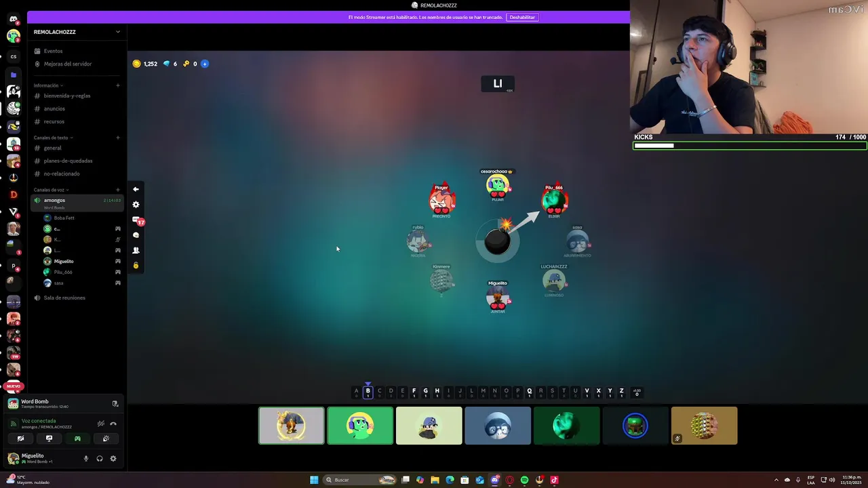Screen dimensions: 868x488
Task: Open the game chat with 17 notifications
Action: pos(136,220)
